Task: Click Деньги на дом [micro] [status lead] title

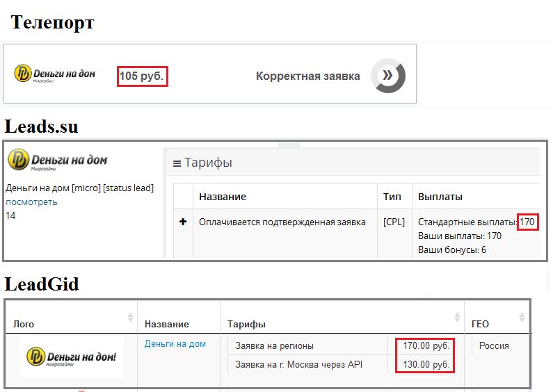Action: [80, 188]
